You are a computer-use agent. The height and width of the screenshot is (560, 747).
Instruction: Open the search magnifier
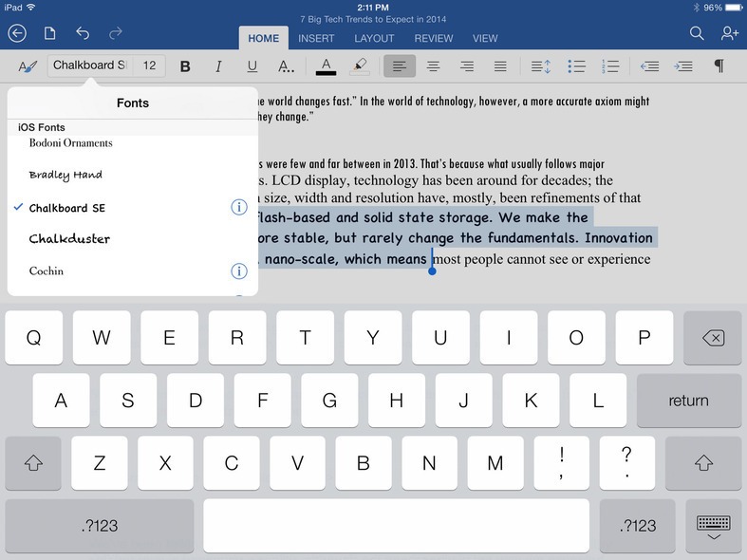coord(697,34)
